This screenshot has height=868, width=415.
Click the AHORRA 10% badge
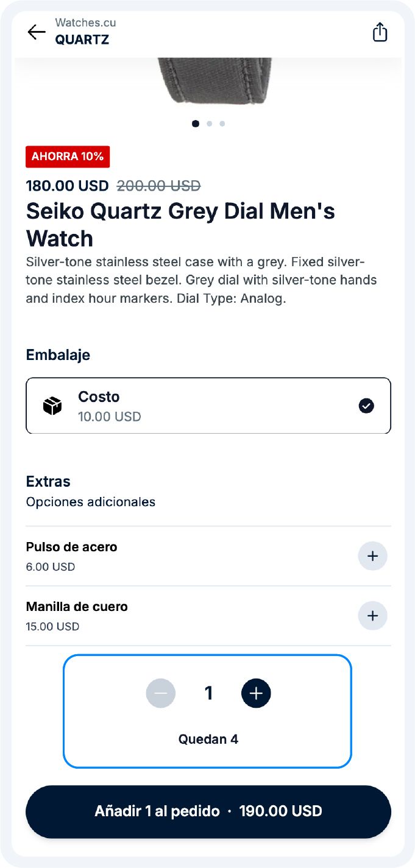pyautogui.click(x=68, y=157)
